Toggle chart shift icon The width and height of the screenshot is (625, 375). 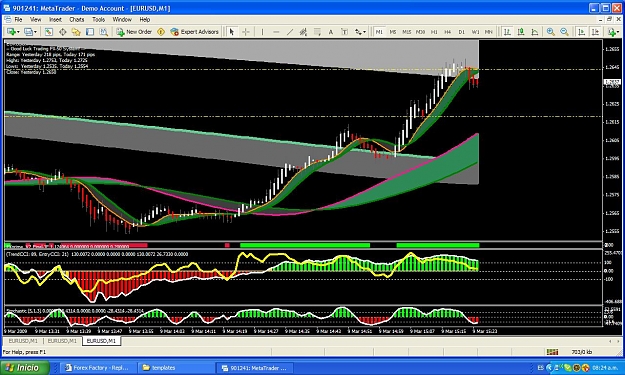595,32
